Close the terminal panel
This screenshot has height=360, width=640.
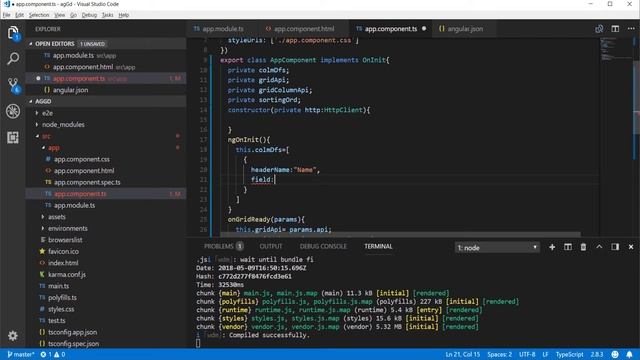point(631,247)
